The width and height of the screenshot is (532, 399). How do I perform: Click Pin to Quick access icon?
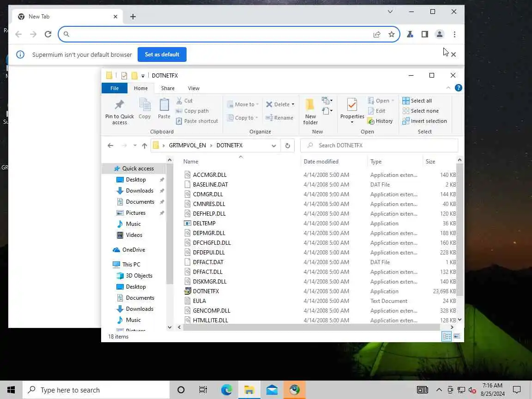[120, 105]
